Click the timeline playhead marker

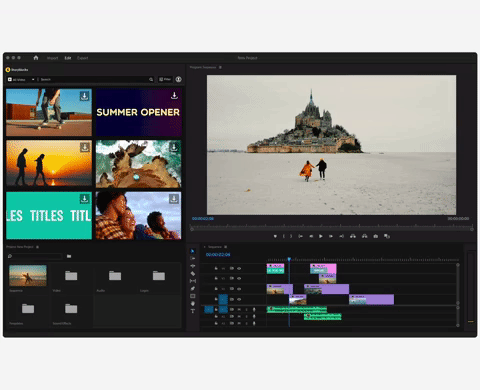(x=289, y=259)
